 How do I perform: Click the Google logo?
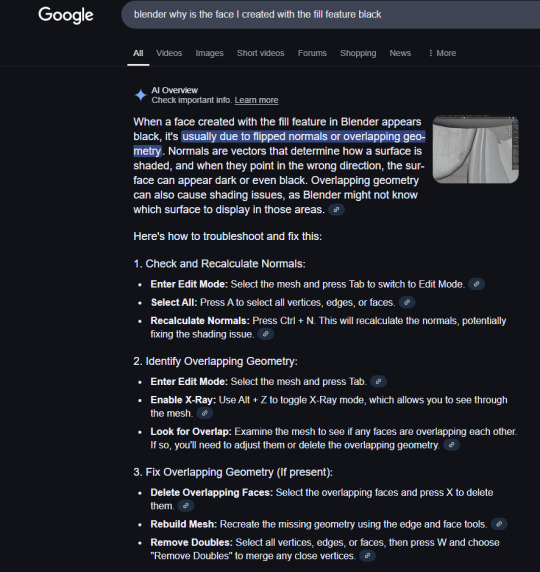coord(66,15)
